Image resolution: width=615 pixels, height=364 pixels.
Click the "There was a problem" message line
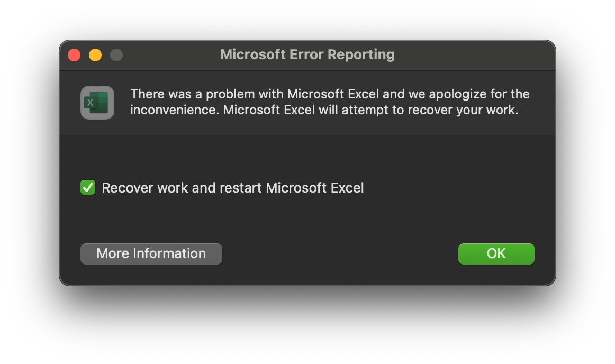[x=330, y=94]
